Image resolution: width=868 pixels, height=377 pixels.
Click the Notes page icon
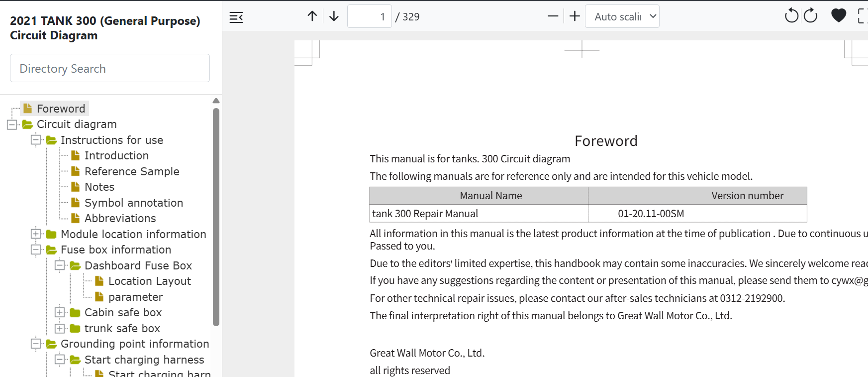[x=76, y=187]
